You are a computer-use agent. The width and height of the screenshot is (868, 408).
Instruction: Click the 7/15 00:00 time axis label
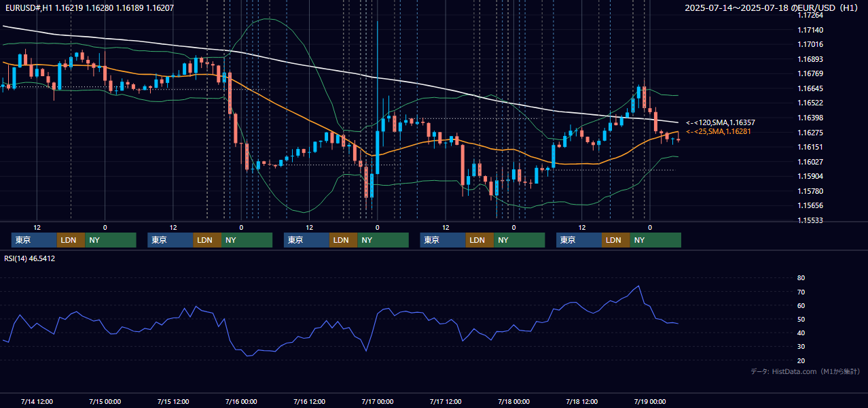click(x=105, y=401)
